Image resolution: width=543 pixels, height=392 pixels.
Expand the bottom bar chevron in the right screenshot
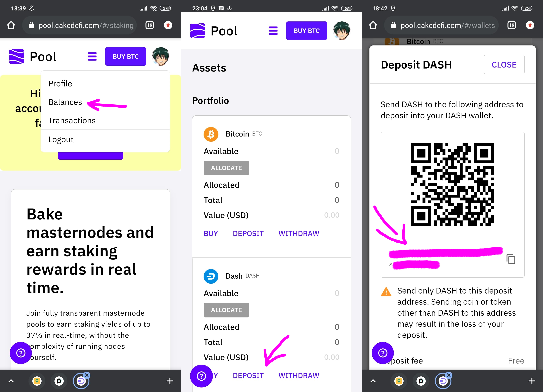[x=373, y=381]
